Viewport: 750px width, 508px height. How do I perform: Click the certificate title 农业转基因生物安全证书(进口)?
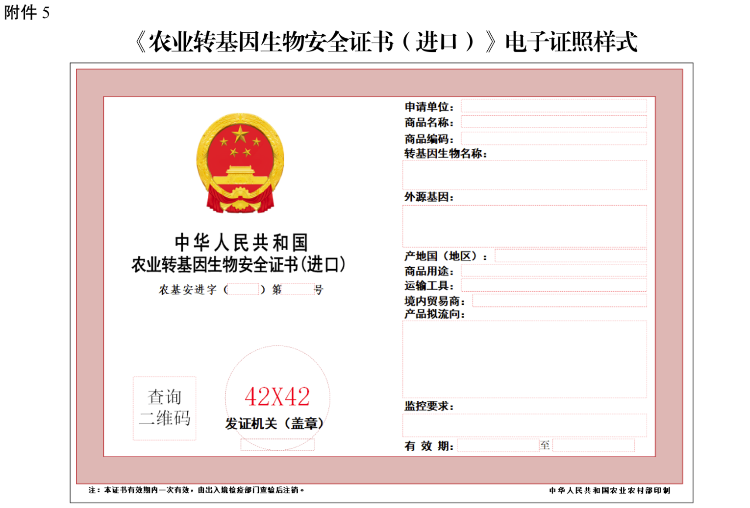[240, 266]
